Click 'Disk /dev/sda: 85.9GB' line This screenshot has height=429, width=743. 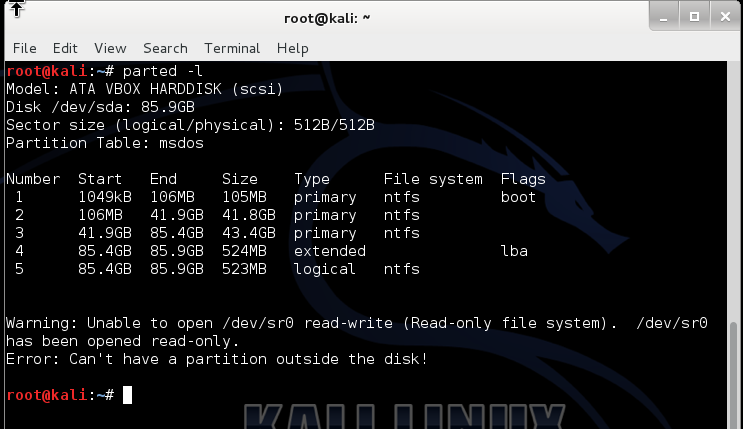(100, 107)
